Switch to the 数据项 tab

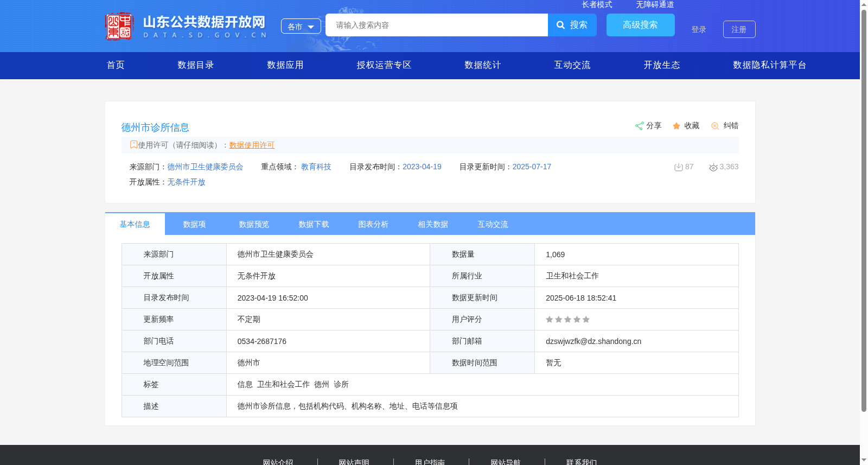tap(195, 224)
